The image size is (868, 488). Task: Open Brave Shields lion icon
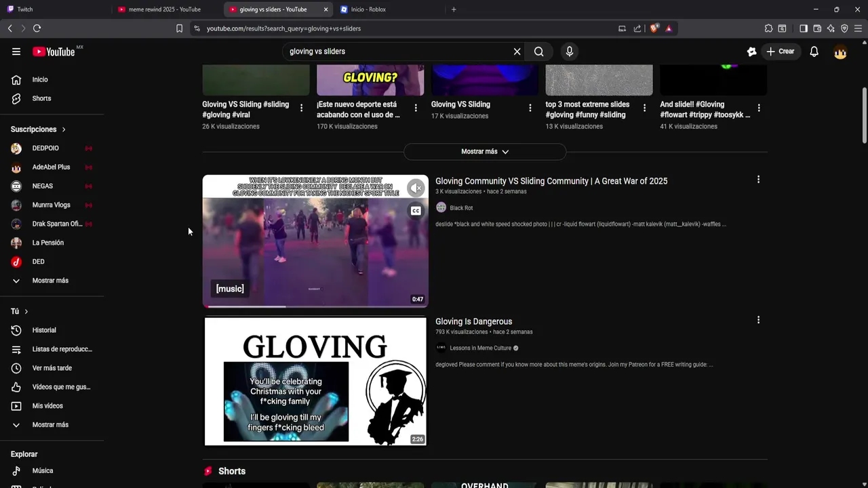[x=654, y=28]
